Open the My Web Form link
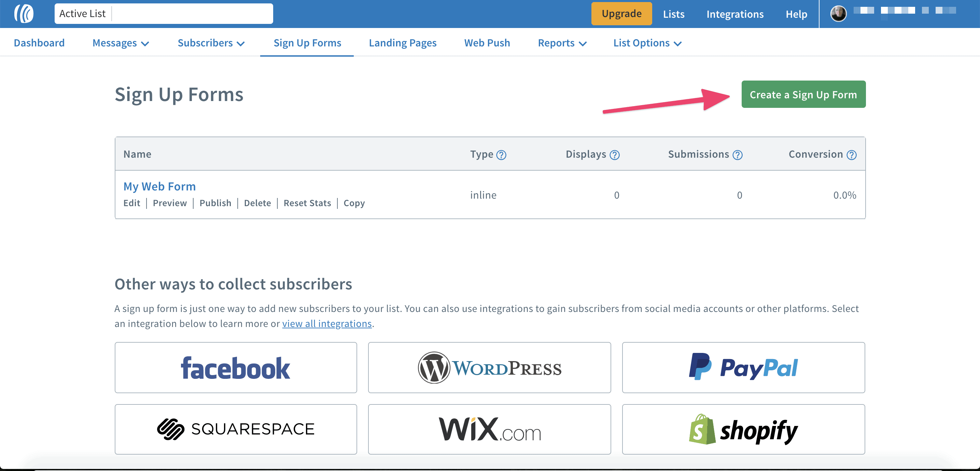 click(159, 186)
